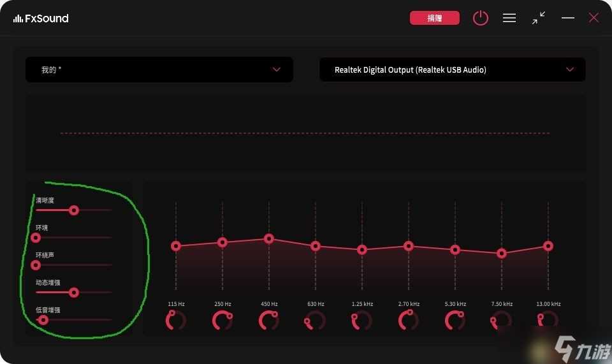The height and width of the screenshot is (364, 612).
Task: Click the 动态增强 dynamic boost slider handle
Action: (73, 293)
